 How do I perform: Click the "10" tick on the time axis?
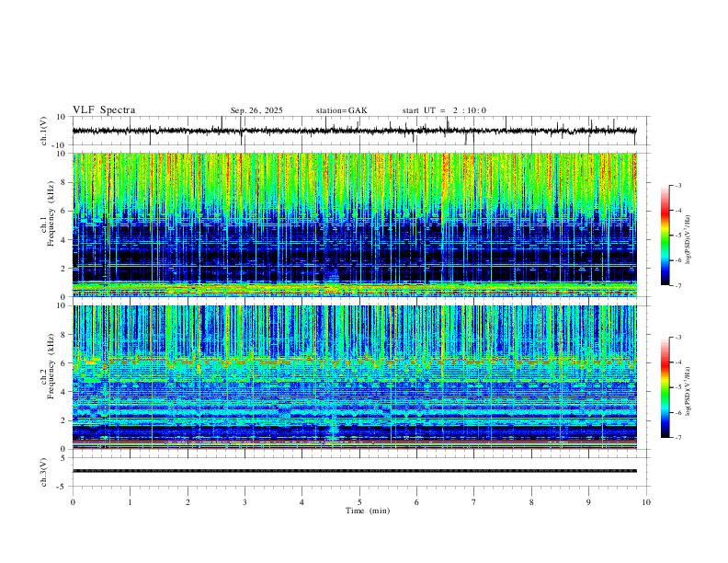646,502
